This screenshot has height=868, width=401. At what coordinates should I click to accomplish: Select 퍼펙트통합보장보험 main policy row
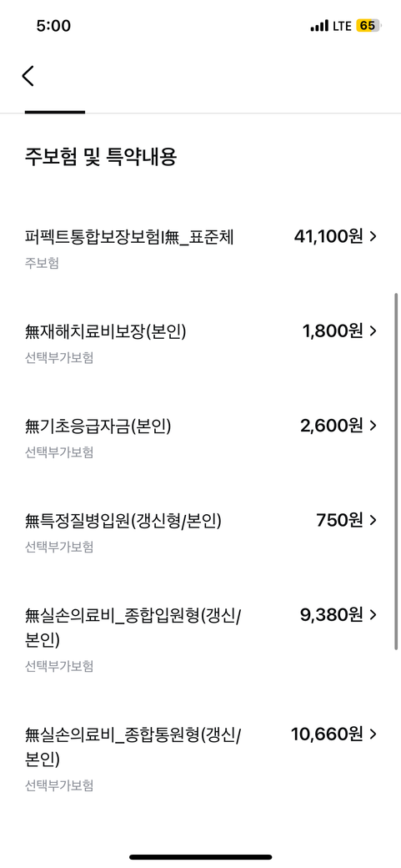200,249
